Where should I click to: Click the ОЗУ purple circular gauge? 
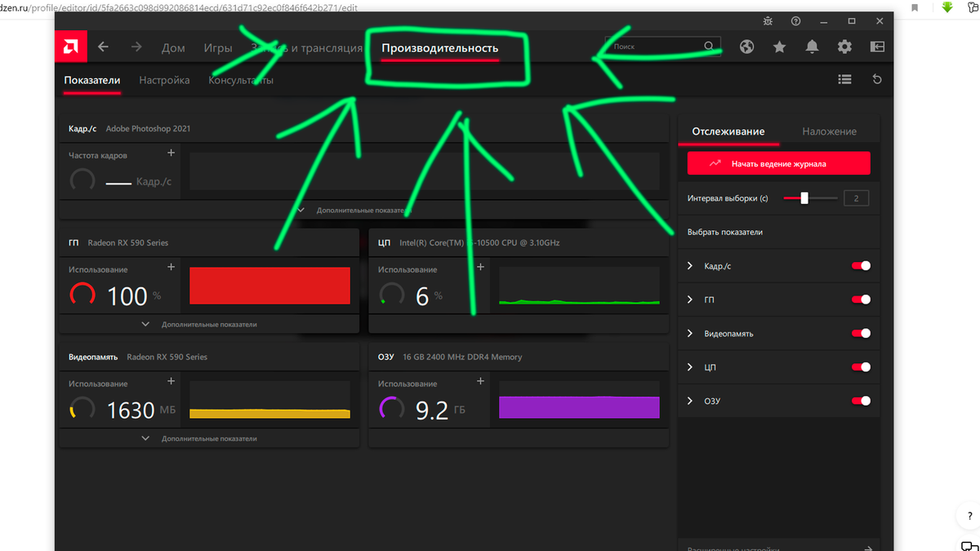392,408
